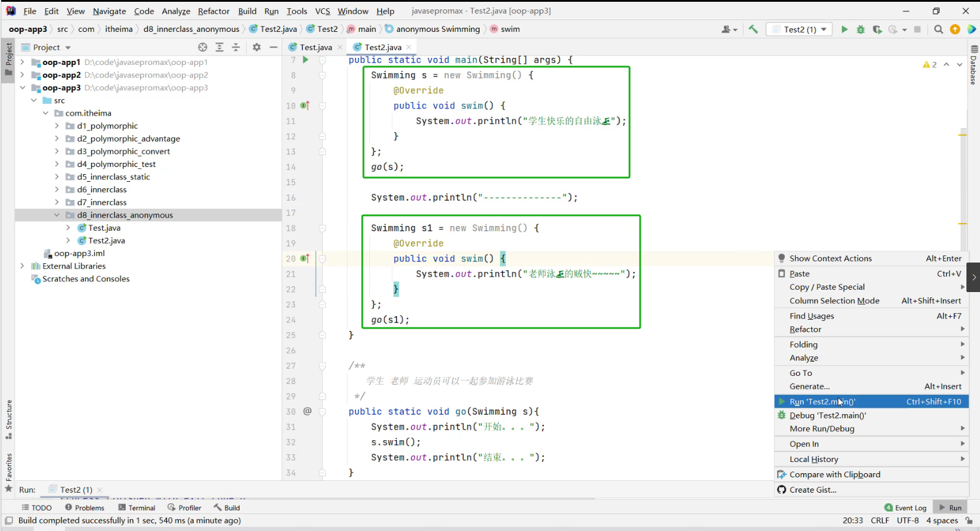Click the user account icon in the toolbar

coord(729,29)
